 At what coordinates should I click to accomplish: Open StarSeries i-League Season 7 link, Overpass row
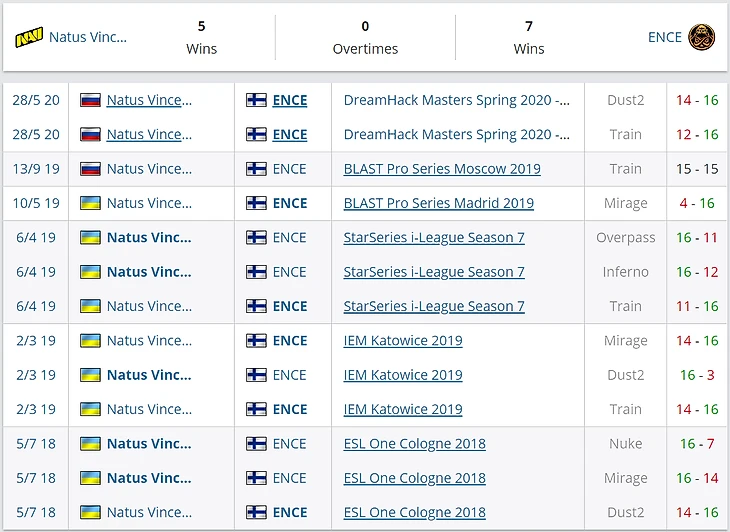434,237
